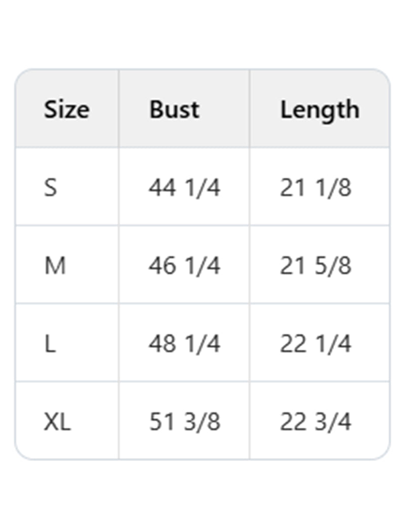
Task: Click the 3/4 fraction in XL length
Action: coord(333,422)
